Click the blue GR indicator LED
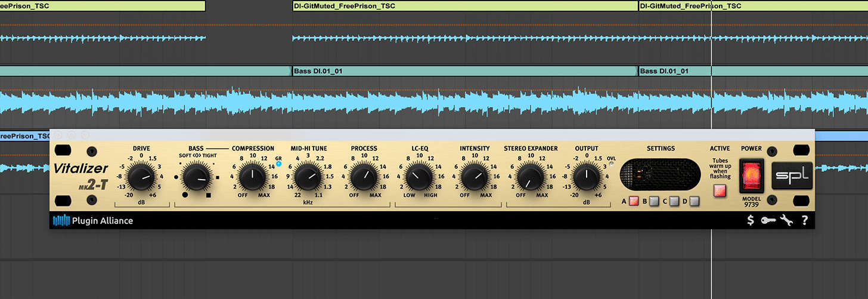Image resolution: width=868 pixels, height=299 pixels. [x=278, y=164]
